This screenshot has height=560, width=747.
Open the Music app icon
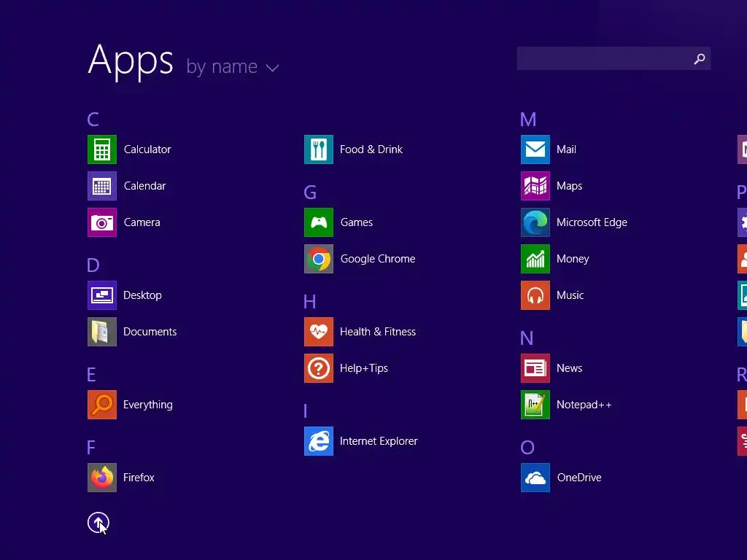click(x=535, y=295)
